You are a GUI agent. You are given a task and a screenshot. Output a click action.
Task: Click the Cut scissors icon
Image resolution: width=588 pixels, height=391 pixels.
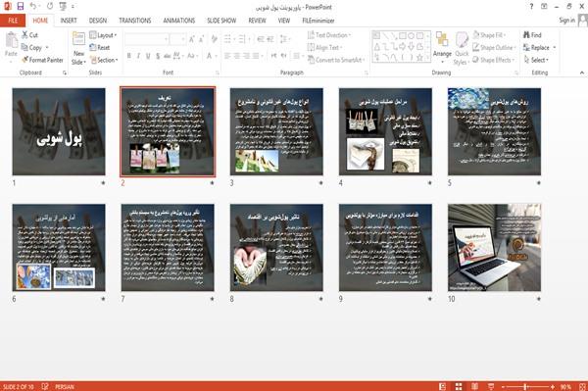coord(24,35)
